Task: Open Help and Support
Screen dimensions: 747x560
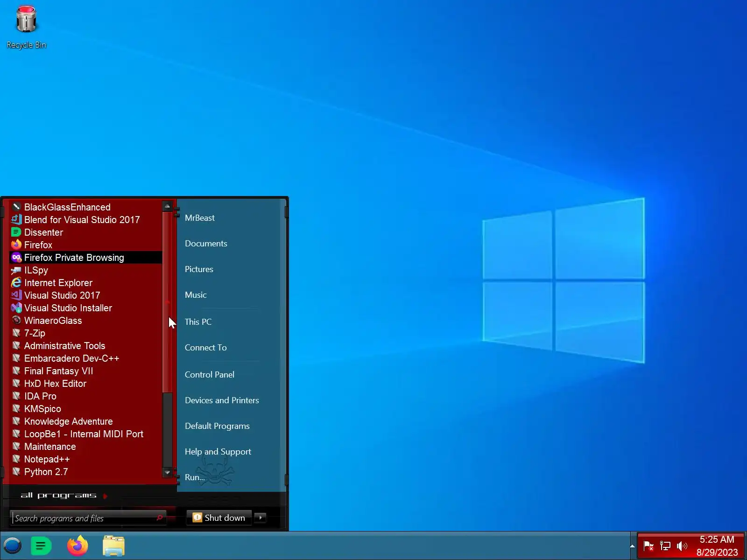Action: [218, 452]
